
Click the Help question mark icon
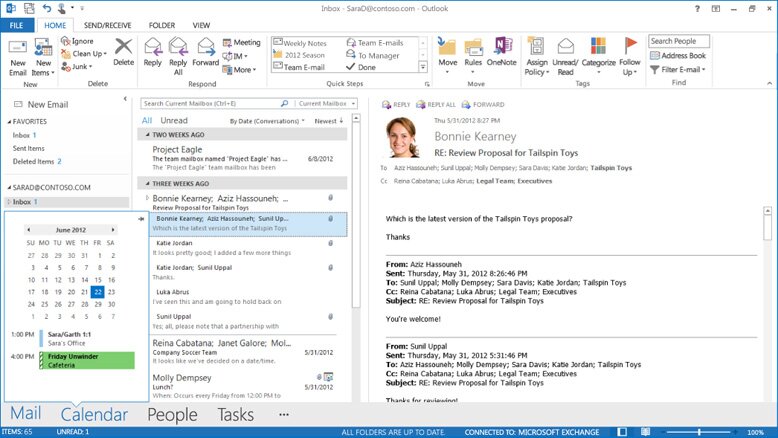click(697, 8)
